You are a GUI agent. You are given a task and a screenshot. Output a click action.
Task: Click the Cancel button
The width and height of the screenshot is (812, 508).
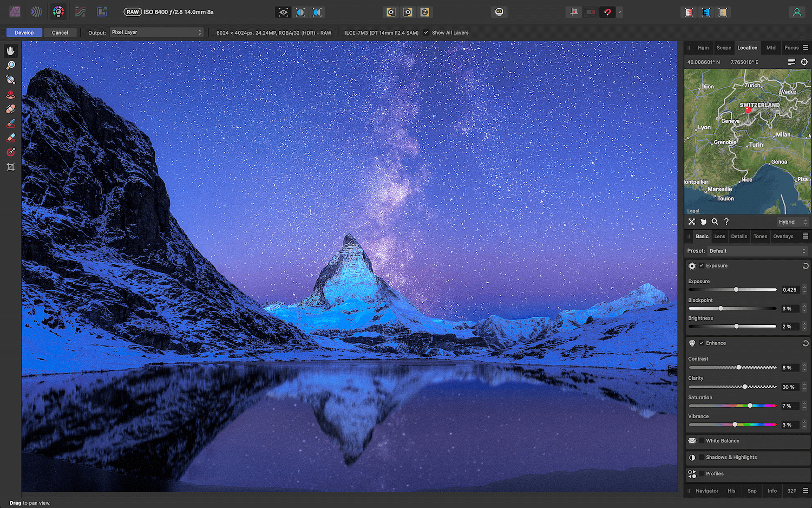pos(60,32)
